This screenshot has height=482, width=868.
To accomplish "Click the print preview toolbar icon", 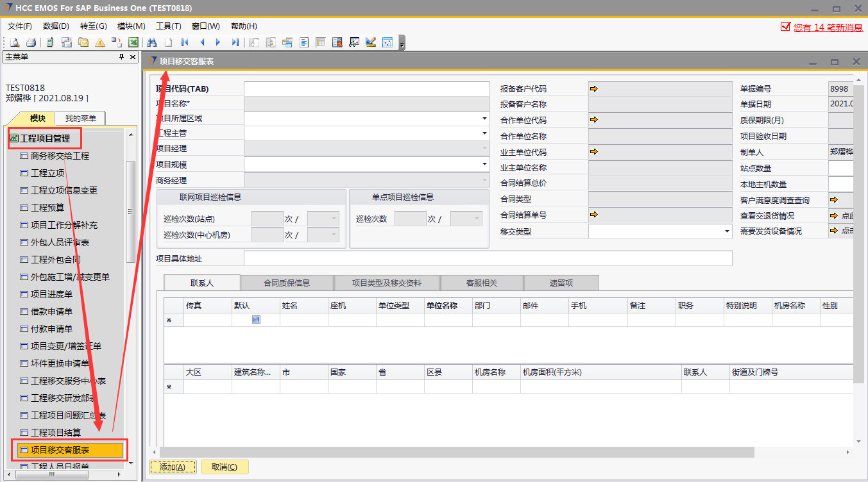I will [x=14, y=42].
